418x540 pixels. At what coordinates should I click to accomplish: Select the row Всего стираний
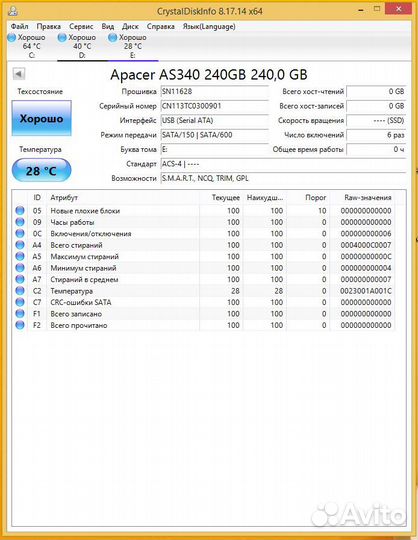coord(204,245)
